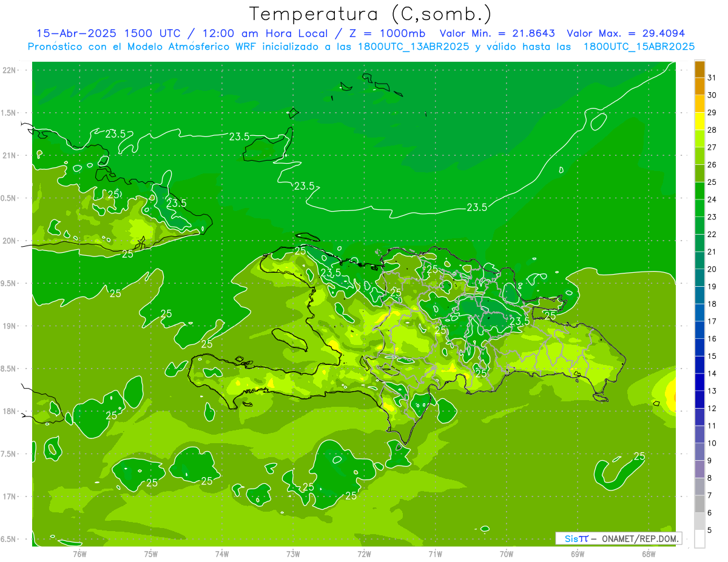Select the orange legend swatch between 30 and 31

click(699, 87)
